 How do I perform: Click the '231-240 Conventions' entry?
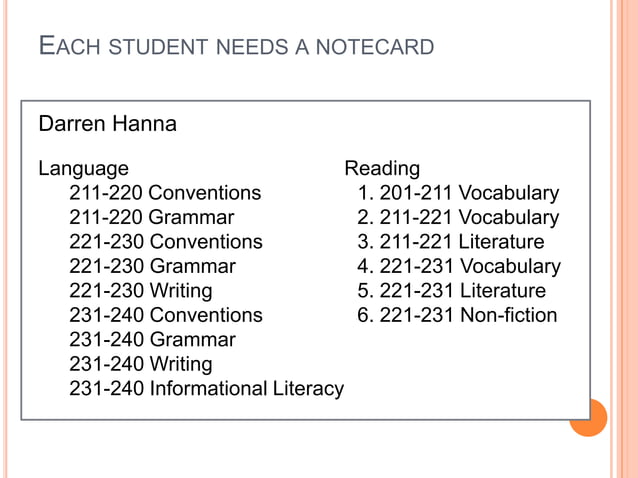coord(166,315)
